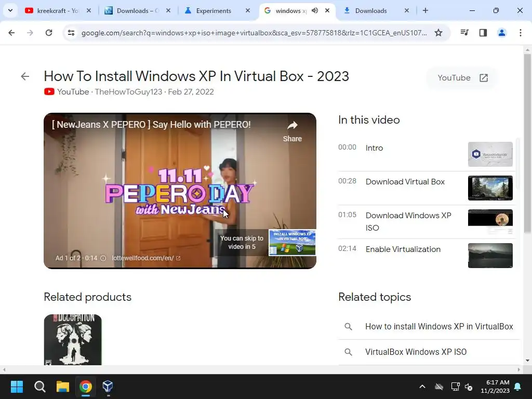
Task: Close the Experiments tab
Action: 248,10
